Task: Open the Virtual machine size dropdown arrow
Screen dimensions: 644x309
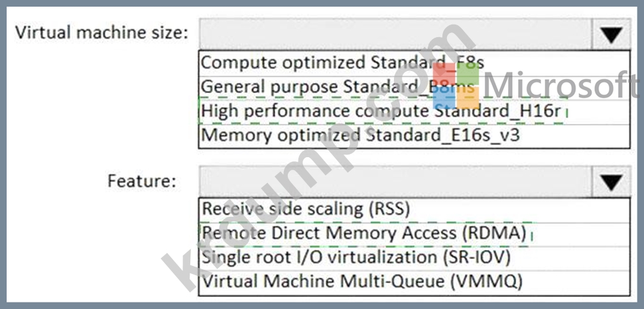Action: pos(611,34)
